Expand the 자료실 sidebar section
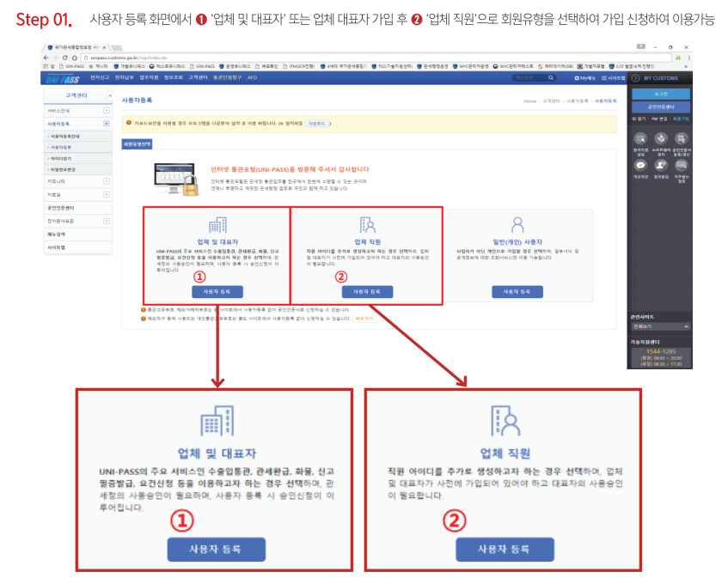The width and height of the screenshot is (728, 584). pos(107,195)
